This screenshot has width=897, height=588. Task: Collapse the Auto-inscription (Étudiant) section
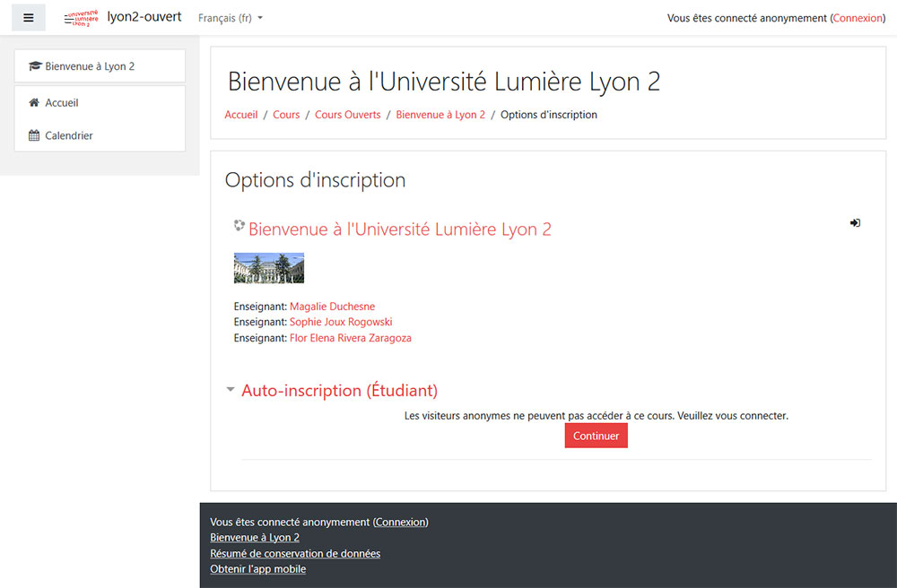coord(230,389)
